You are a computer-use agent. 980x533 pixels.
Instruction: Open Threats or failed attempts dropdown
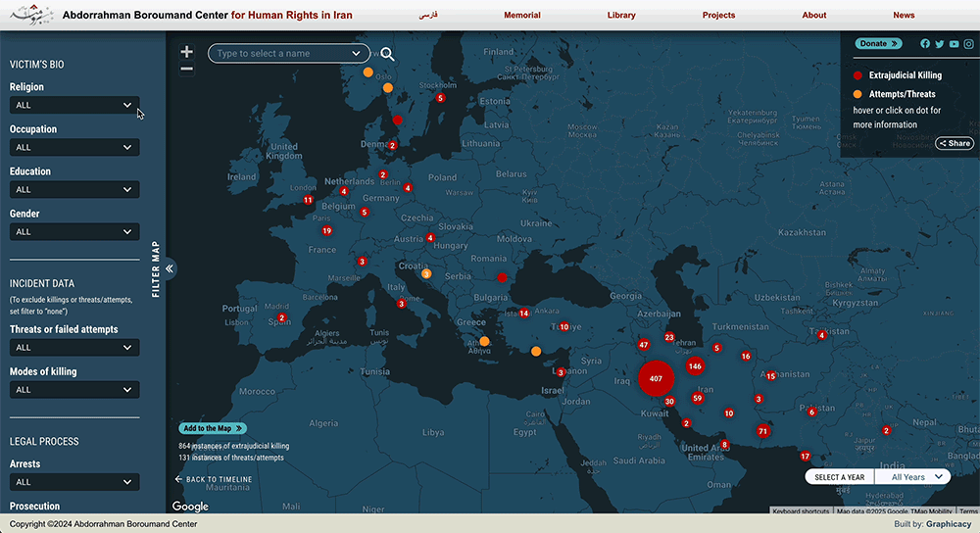(74, 348)
